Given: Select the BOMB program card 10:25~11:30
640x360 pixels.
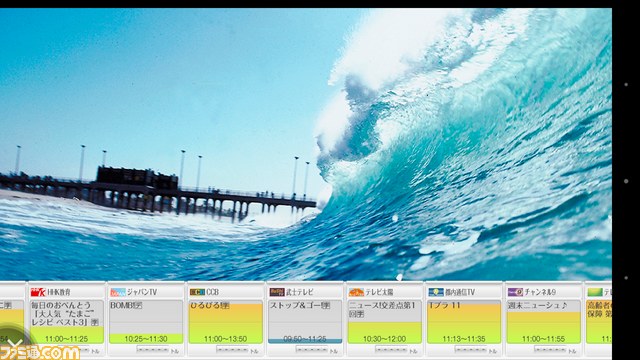Looking at the screenshot, I should [146, 322].
